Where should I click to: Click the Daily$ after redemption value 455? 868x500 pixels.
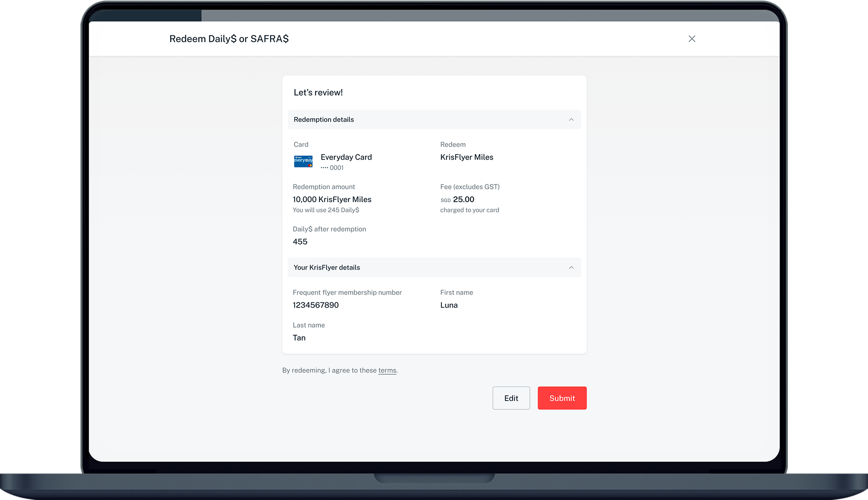[300, 242]
